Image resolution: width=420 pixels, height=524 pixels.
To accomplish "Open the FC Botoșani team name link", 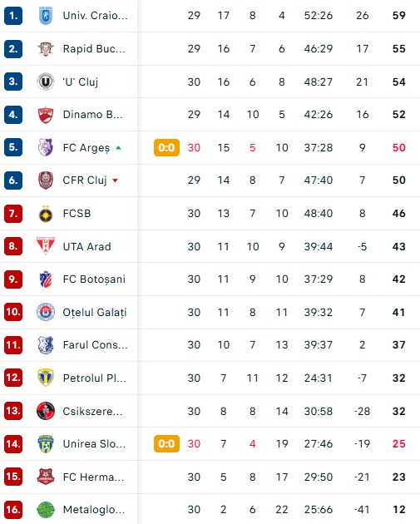I will (94, 279).
